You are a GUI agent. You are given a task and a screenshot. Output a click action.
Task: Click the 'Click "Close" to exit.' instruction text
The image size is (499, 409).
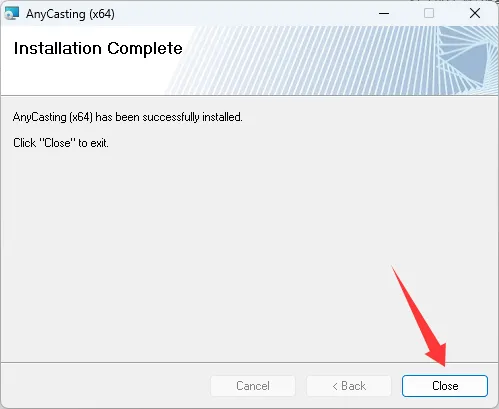tap(61, 143)
